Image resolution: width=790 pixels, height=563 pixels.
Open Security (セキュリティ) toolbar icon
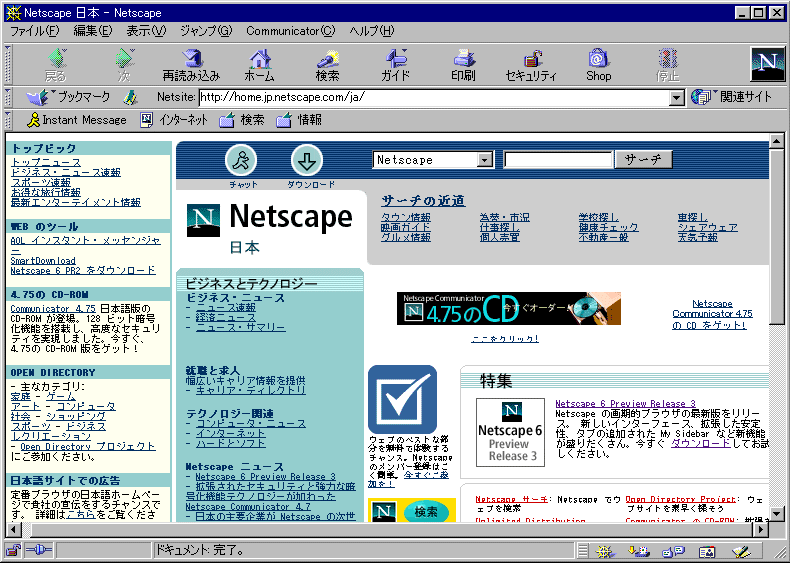coord(531,65)
